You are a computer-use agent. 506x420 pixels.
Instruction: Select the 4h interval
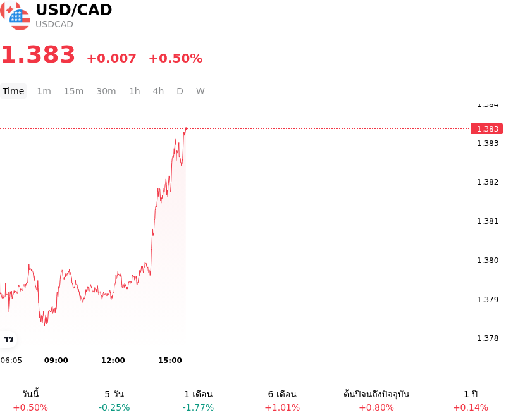159,91
